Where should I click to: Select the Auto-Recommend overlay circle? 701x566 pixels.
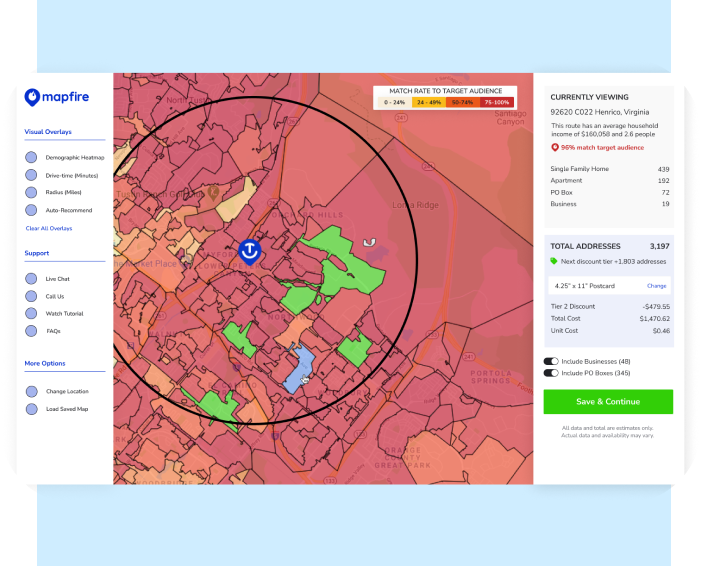coord(31,210)
